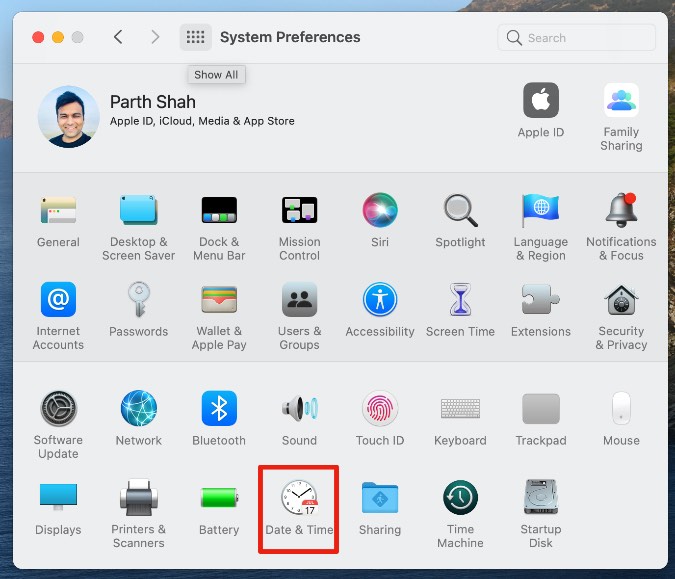Close the System Preferences window
Screen dimensions: 675x579
click(x=38, y=37)
